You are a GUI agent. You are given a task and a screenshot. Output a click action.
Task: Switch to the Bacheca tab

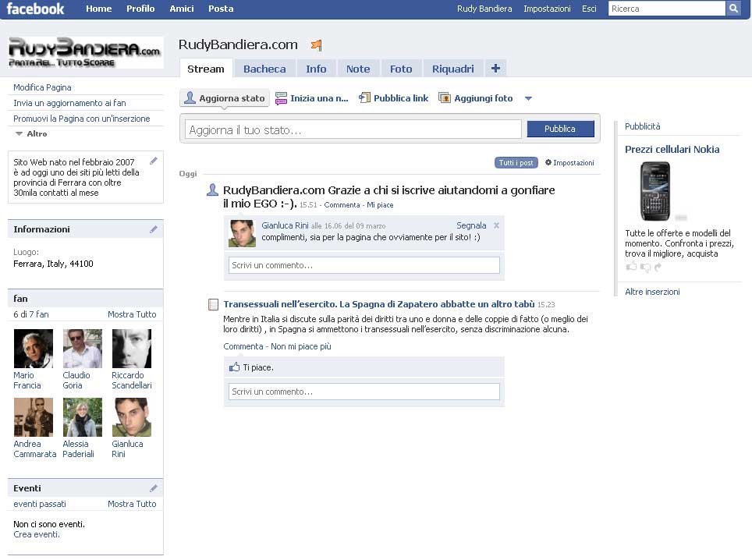coord(264,69)
